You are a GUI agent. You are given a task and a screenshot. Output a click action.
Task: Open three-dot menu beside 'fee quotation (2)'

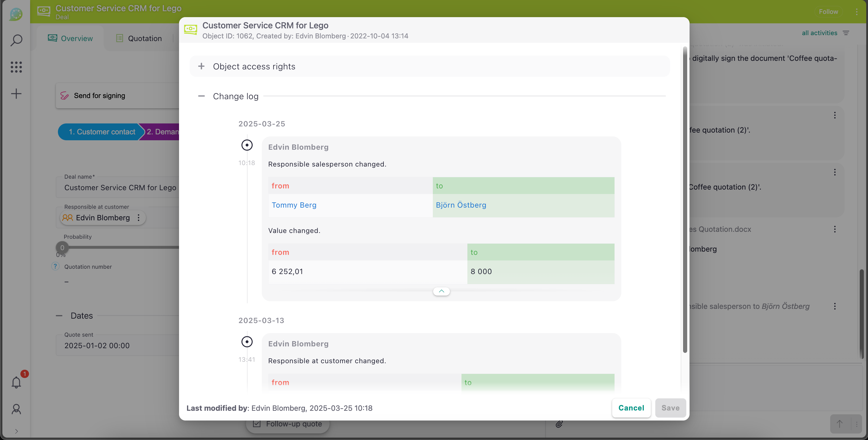pyautogui.click(x=835, y=115)
